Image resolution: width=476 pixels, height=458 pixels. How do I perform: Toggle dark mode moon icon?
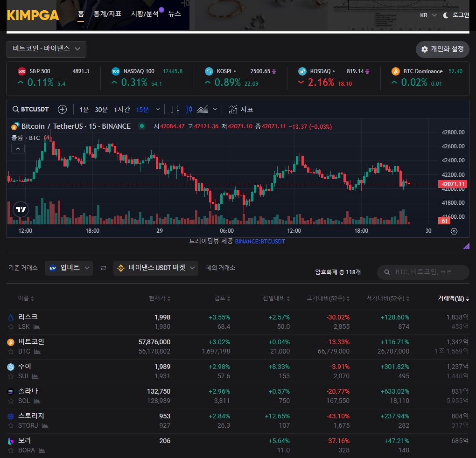pyautogui.click(x=445, y=15)
